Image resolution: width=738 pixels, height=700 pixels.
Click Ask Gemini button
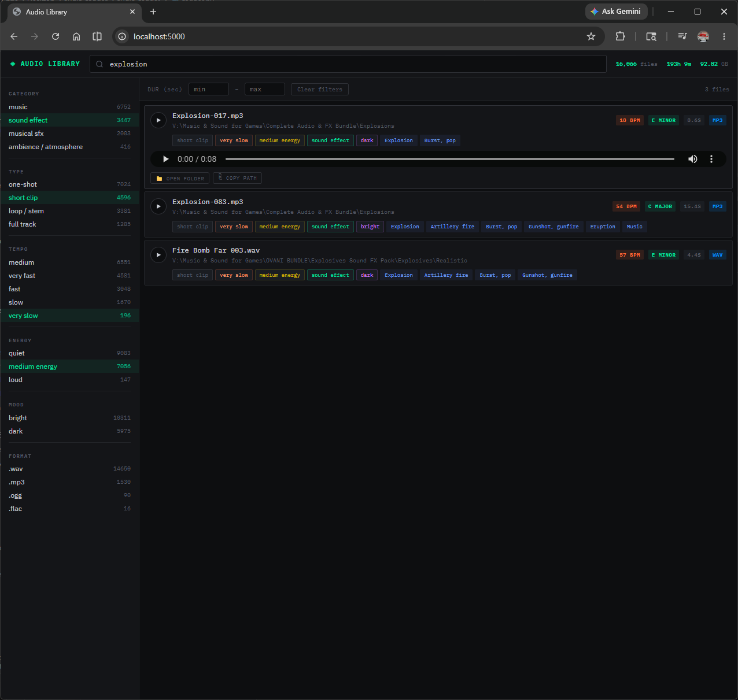click(x=616, y=12)
